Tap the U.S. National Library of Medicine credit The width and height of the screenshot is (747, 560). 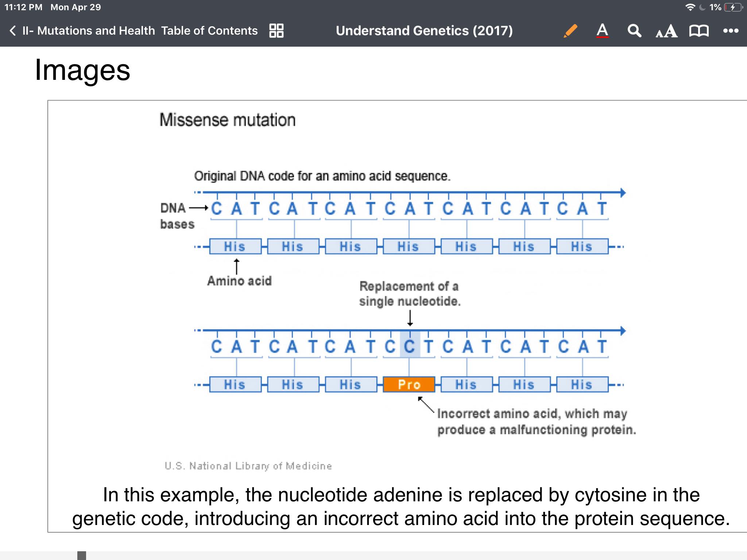pyautogui.click(x=248, y=466)
